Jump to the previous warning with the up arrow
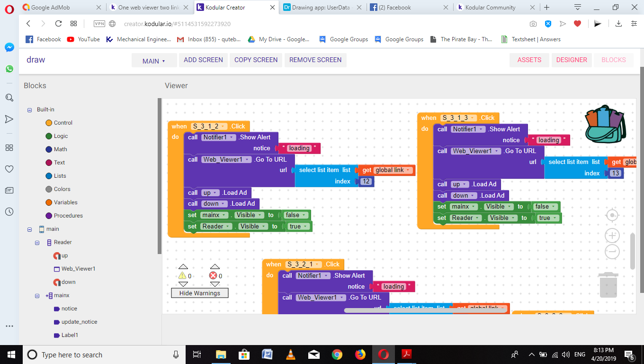 (183, 267)
